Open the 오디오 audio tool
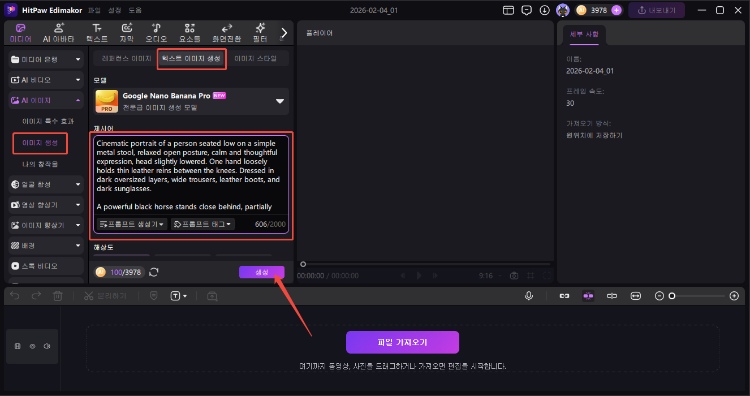Screen dimensions: 750x396 click(156, 33)
